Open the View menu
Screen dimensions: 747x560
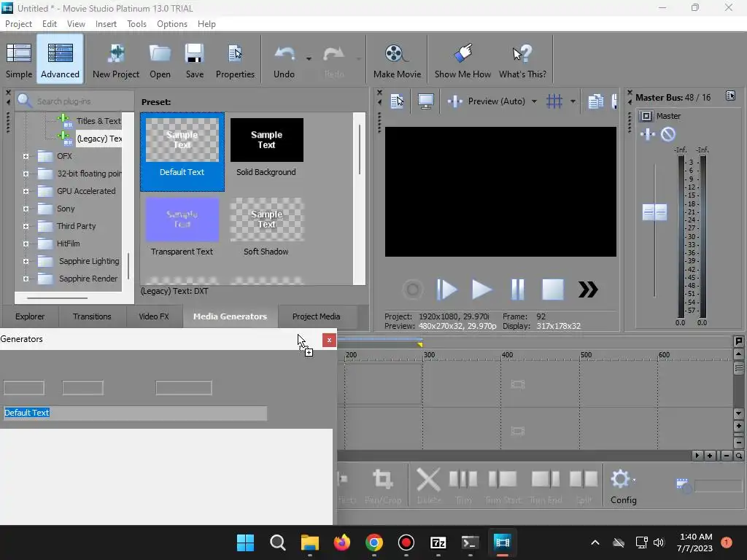(x=76, y=24)
